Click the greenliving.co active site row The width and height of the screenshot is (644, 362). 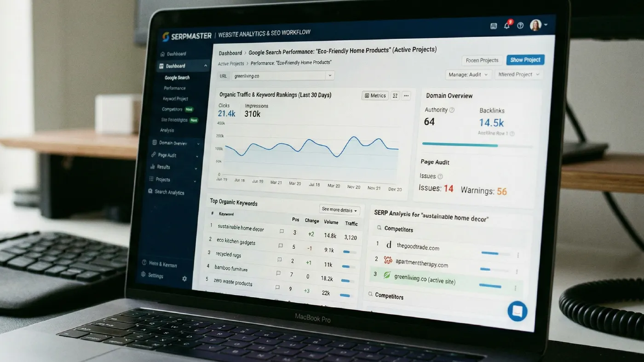click(423, 278)
